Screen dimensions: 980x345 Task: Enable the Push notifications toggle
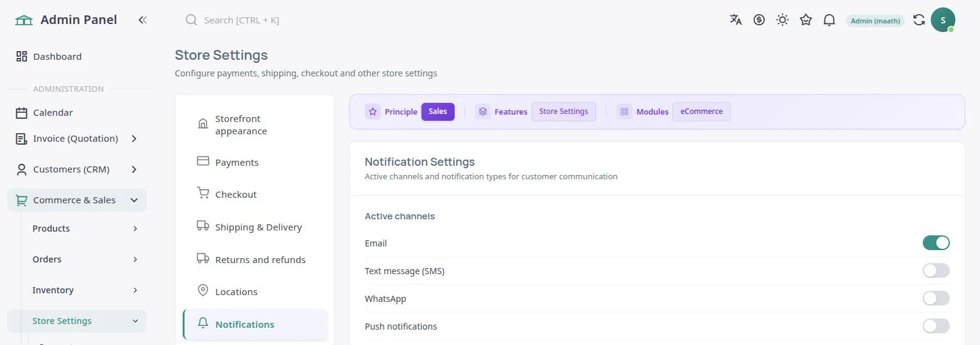[936, 326]
